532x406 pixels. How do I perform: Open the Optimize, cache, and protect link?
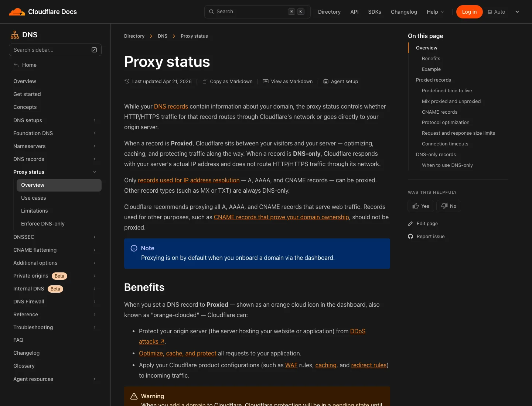[x=178, y=353]
